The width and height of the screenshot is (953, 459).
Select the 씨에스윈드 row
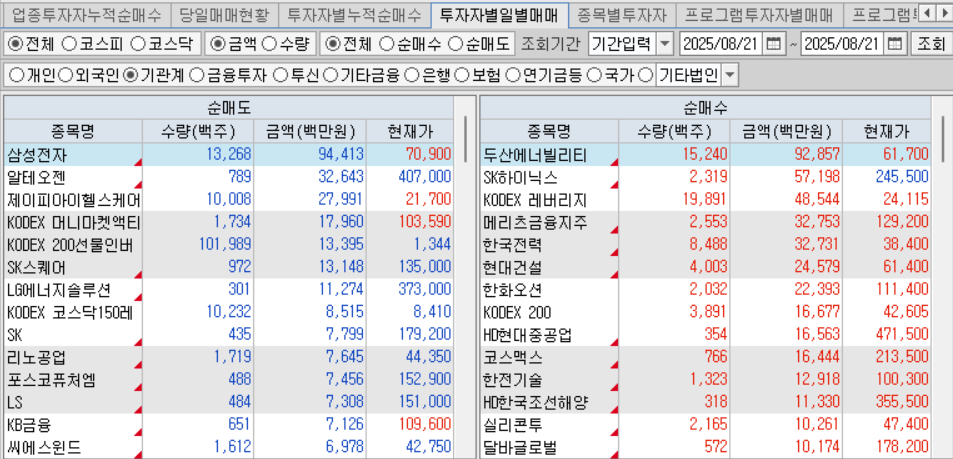[x=229, y=447]
